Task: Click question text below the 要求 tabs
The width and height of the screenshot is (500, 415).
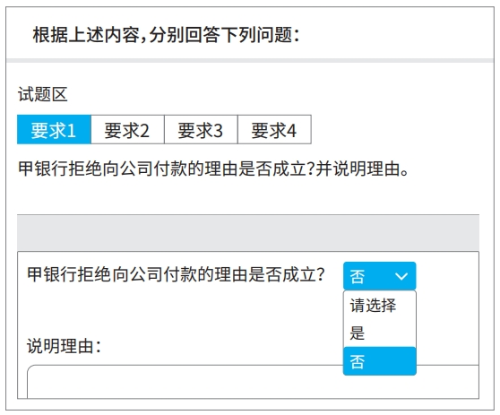Action: (213, 168)
